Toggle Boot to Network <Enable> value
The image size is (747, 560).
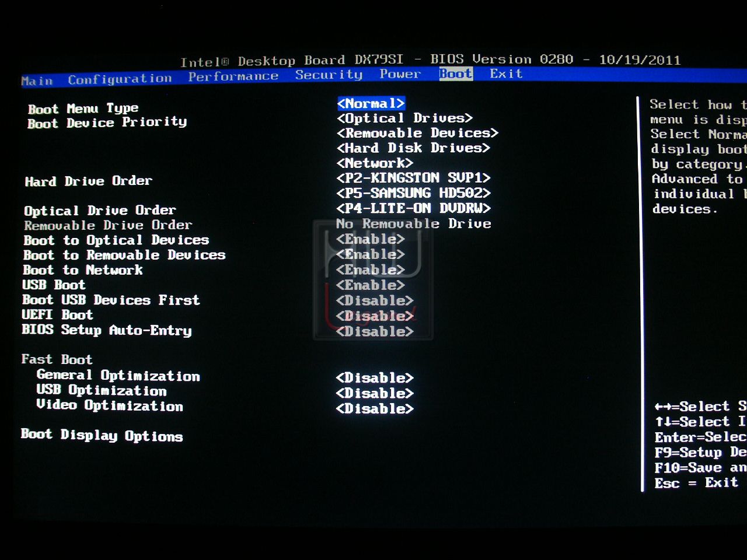pos(370,270)
